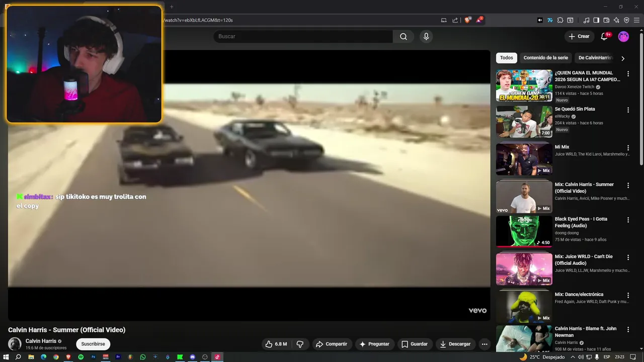
Task: Open Mix: Calvin Harris - Summer title link
Action: 584,188
